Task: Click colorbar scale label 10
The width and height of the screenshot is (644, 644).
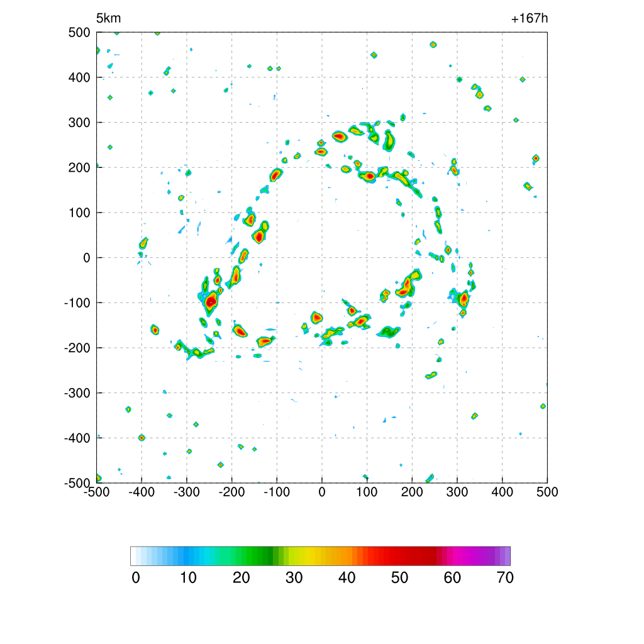Action: pyautogui.click(x=189, y=578)
